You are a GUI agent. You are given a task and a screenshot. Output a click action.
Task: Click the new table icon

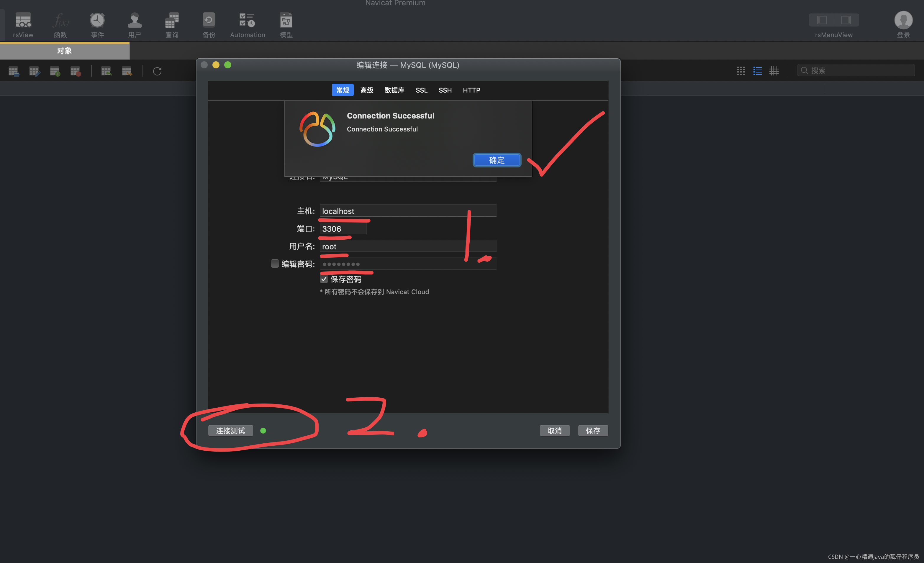[55, 71]
